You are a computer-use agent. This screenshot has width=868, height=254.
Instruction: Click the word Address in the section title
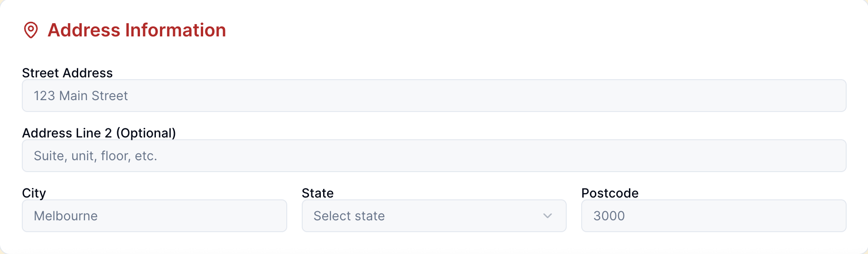(84, 30)
